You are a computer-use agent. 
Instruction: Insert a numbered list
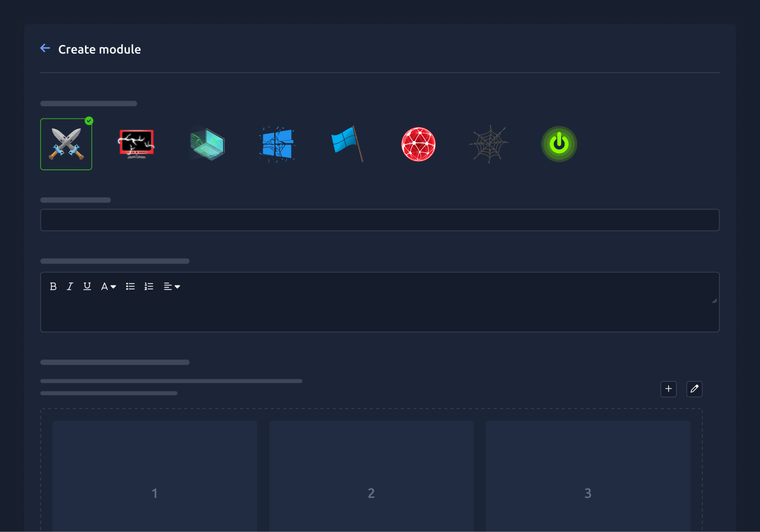click(149, 286)
